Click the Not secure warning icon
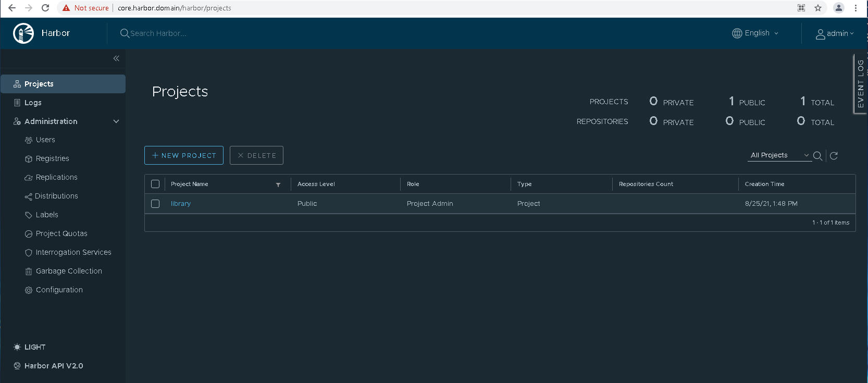This screenshot has width=868, height=383. click(x=66, y=8)
